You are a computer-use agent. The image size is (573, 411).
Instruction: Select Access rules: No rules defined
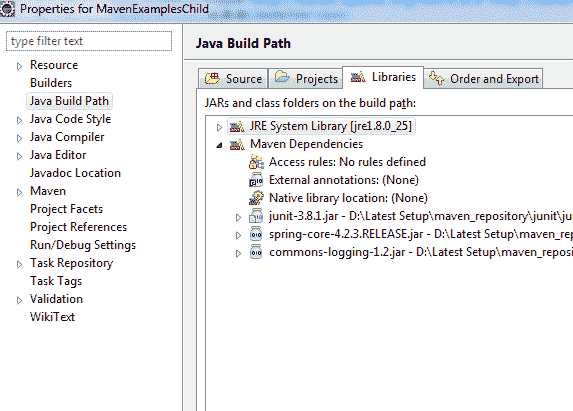click(347, 162)
